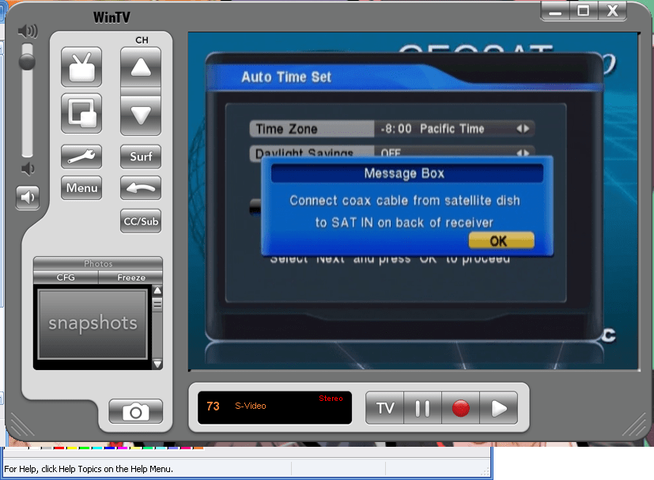Click the quiet speaker icon below the volume slider
654x480 pixels.
[28, 169]
